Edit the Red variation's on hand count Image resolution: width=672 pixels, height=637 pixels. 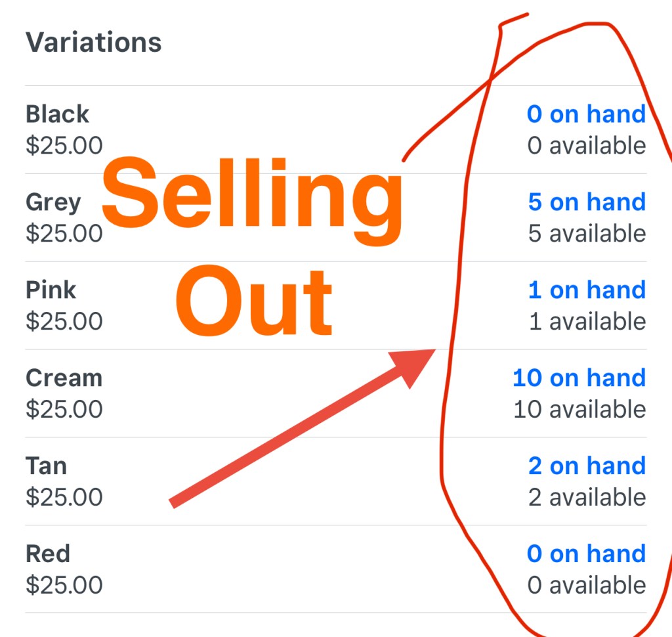[586, 554]
